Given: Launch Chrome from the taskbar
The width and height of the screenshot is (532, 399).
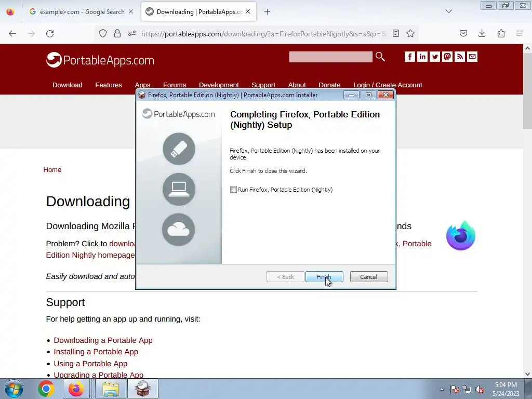Looking at the screenshot, I should 46,389.
